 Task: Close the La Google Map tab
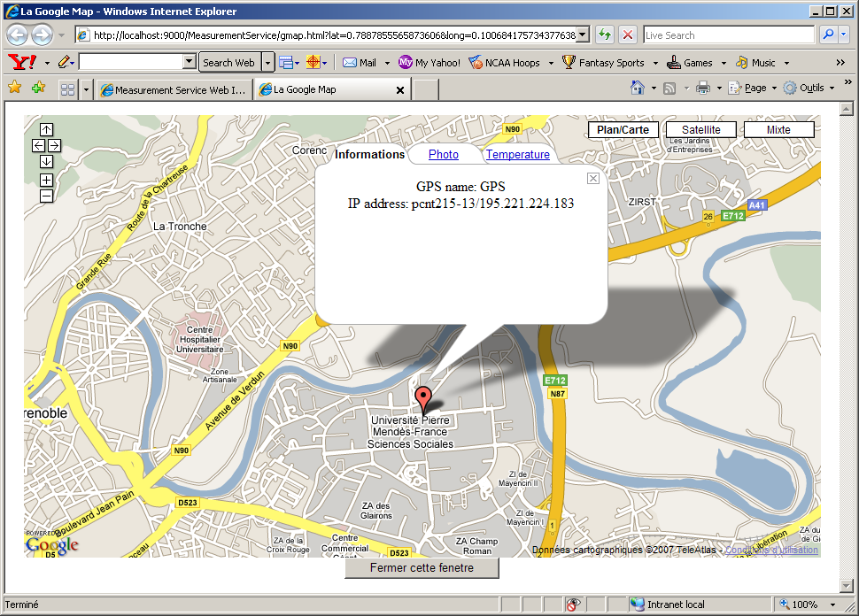click(400, 90)
